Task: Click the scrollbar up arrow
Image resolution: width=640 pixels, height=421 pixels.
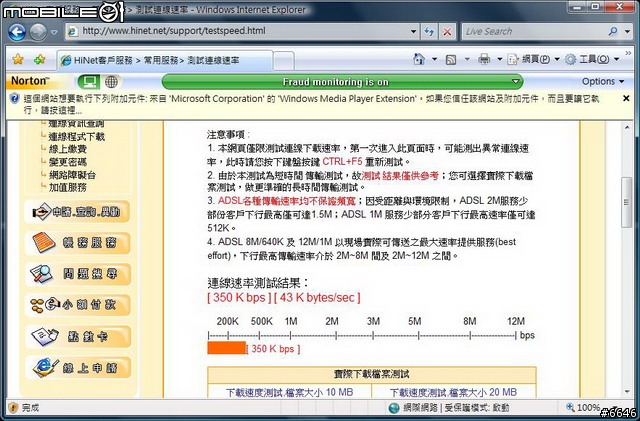Action: click(x=627, y=128)
